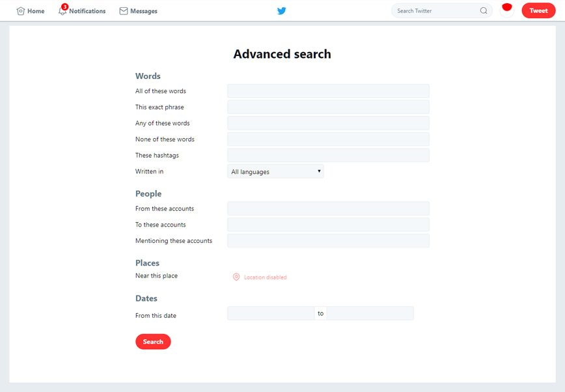Image resolution: width=565 pixels, height=392 pixels.
Task: Click the Messages envelope icon
Action: [x=124, y=11]
